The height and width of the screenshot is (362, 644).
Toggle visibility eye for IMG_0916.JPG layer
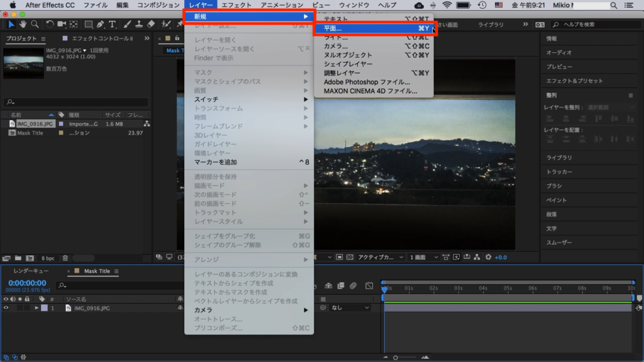pos(6,308)
